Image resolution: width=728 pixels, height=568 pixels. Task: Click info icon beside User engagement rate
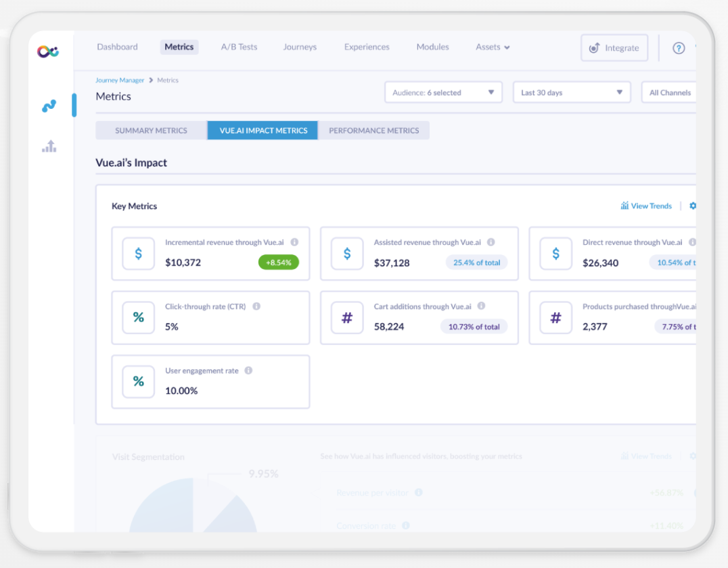point(248,371)
